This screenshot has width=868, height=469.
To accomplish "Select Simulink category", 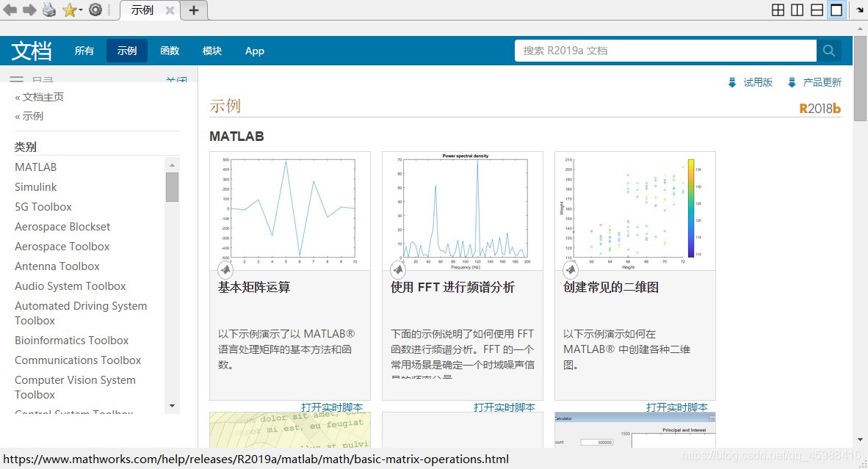I will coord(35,187).
